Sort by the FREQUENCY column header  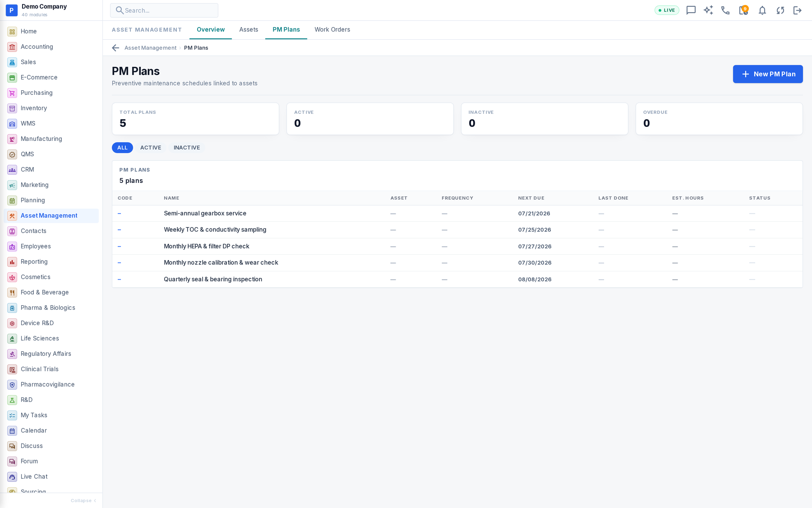[x=457, y=198]
